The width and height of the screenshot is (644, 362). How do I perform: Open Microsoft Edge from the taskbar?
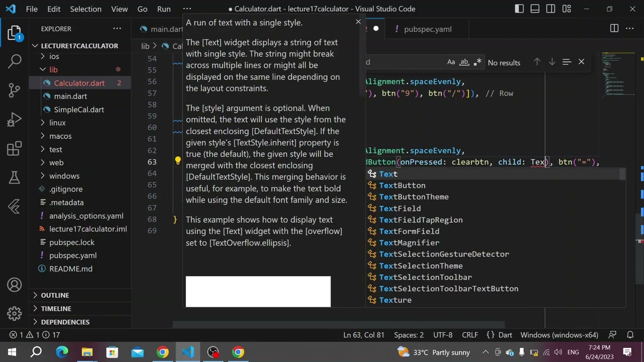pyautogui.click(x=62, y=352)
